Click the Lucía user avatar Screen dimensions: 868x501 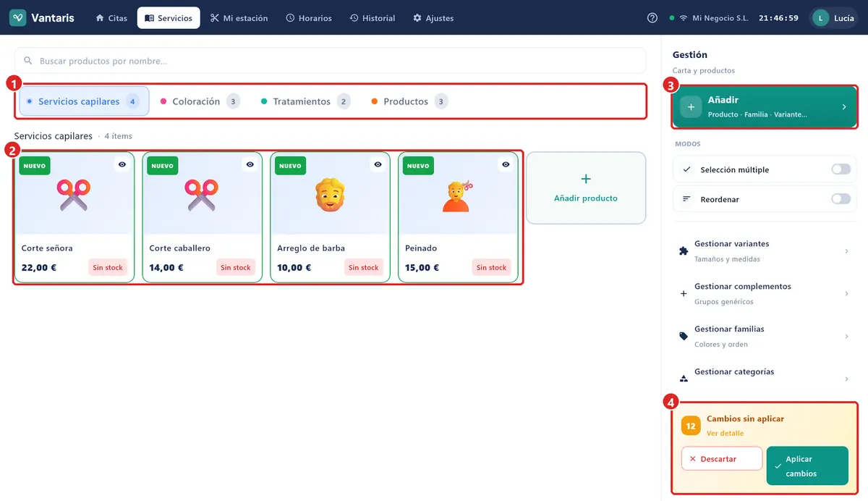(x=820, y=18)
